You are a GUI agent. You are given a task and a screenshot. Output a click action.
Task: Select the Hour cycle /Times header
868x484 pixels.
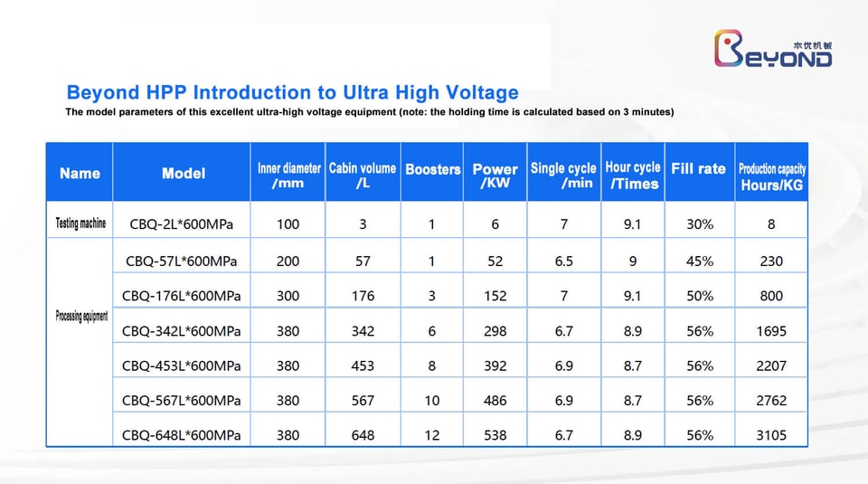click(x=633, y=175)
